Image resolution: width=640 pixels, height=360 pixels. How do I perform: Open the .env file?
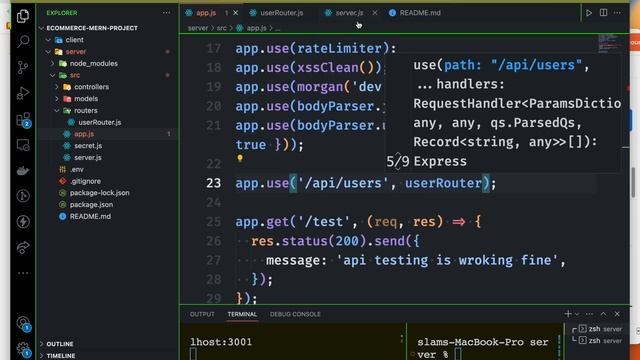click(108, 169)
